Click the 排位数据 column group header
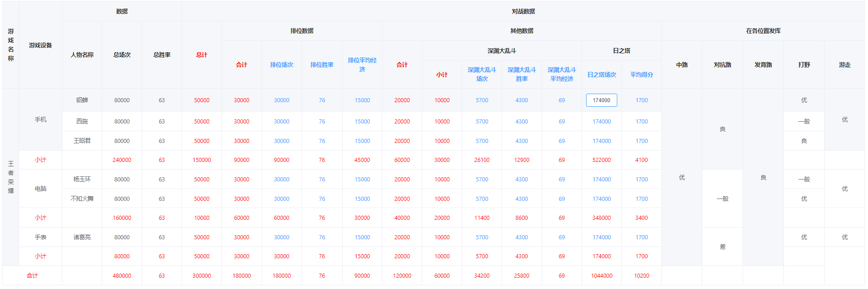The height and width of the screenshot is (289, 868). [x=302, y=31]
